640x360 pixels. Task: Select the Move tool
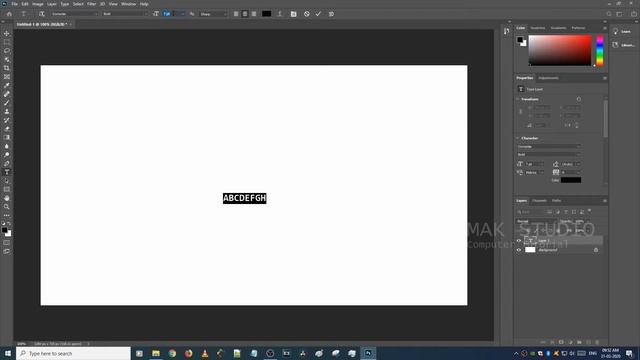click(7, 33)
